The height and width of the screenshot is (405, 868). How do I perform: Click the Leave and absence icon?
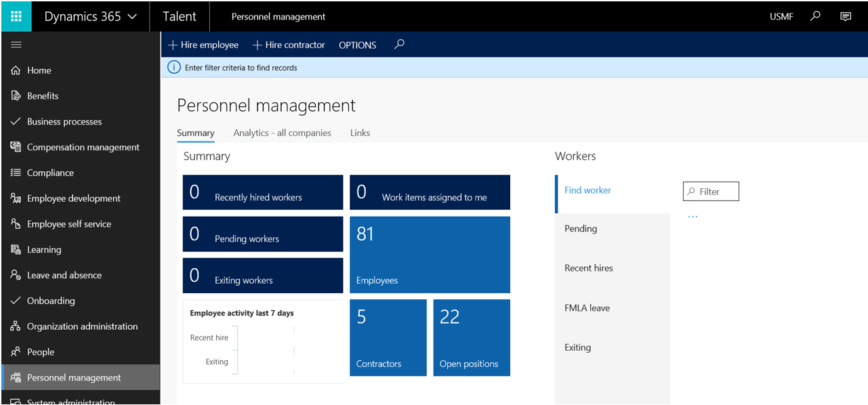(x=16, y=275)
